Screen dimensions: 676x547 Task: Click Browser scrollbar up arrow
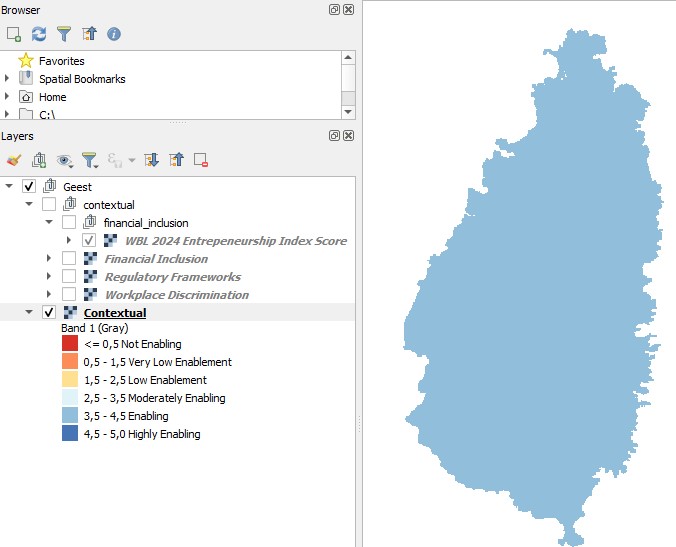pyautogui.click(x=348, y=57)
